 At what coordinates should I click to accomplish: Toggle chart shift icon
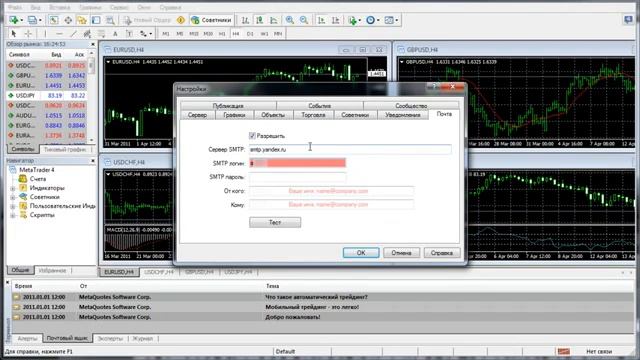coord(336,20)
